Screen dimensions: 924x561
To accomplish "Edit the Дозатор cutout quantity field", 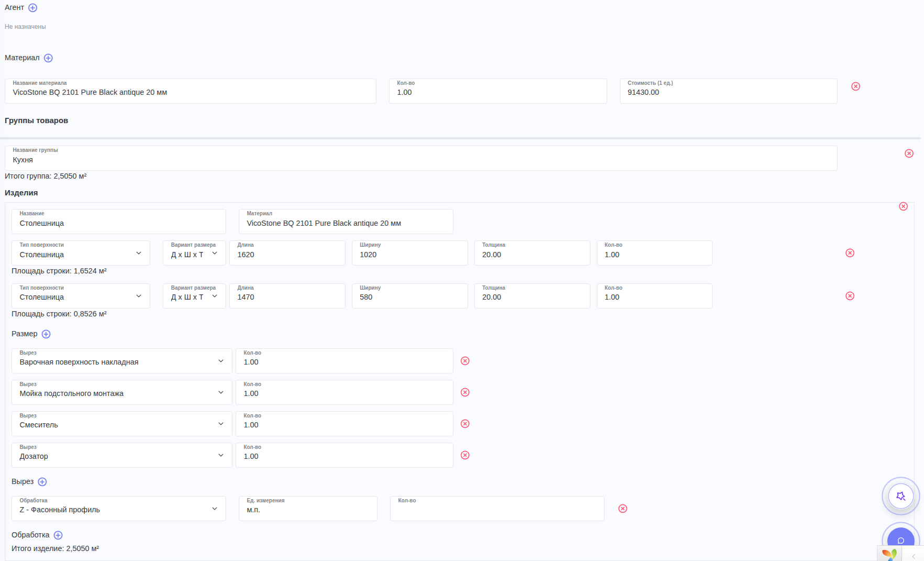I will (344, 455).
